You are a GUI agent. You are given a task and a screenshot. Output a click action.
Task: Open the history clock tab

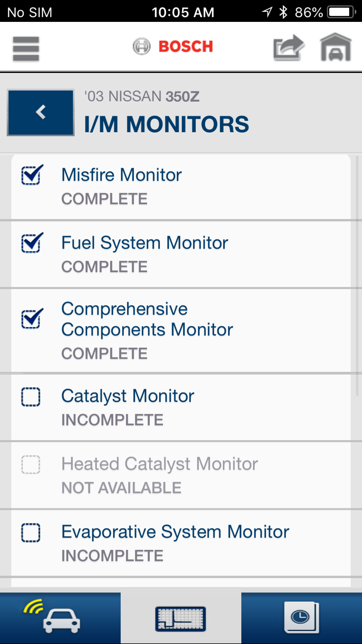click(x=301, y=617)
